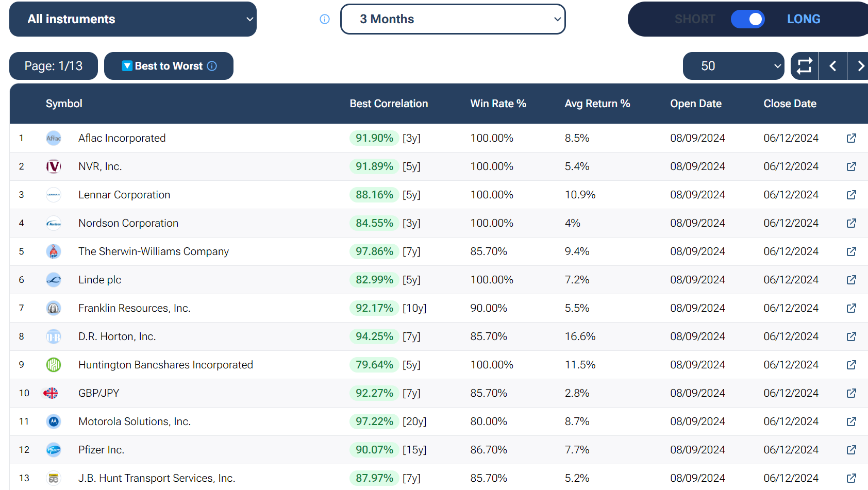Sort by the Avg Return % column header
This screenshot has height=490, width=868.
coord(597,104)
